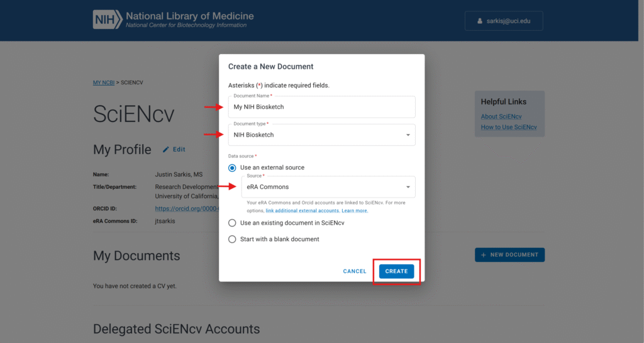The width and height of the screenshot is (644, 343).
Task: Go to MY NCBI breadcrumb link
Action: (104, 82)
